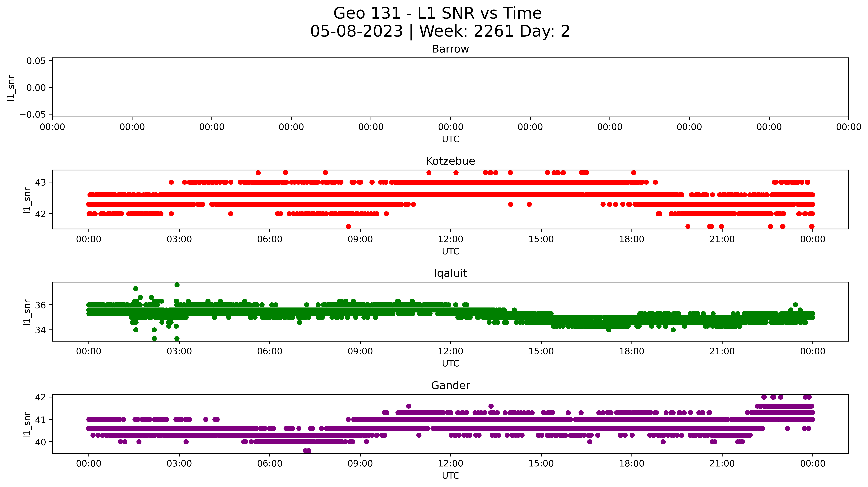Click the 06:00 tick label on Kotzebue plot
The width and height of the screenshot is (868, 487).
[x=270, y=239]
